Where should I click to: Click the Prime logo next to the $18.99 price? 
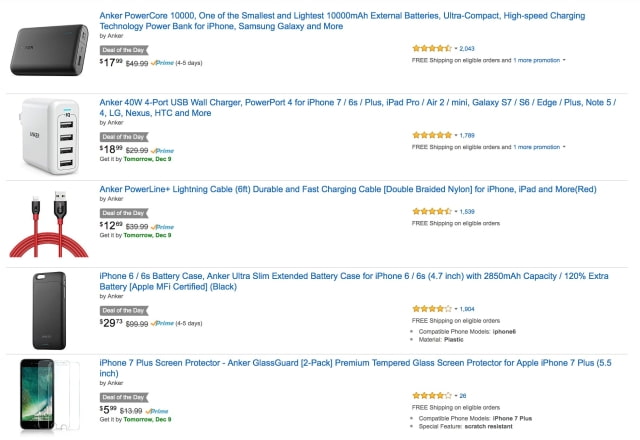pos(162,149)
